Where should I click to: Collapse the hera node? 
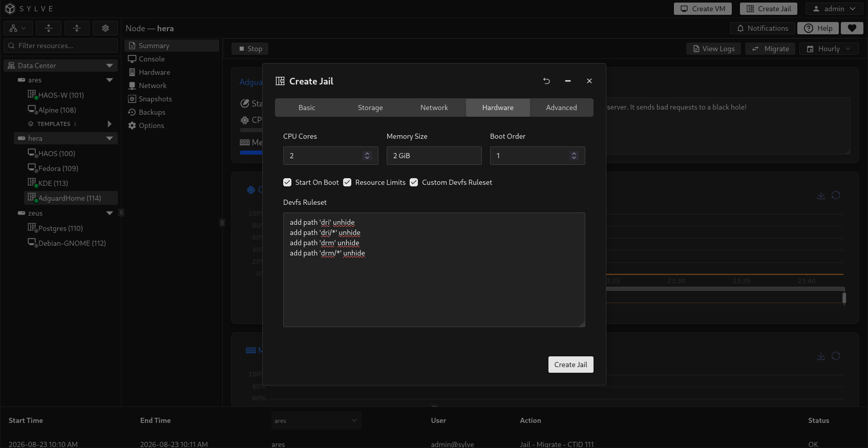pos(109,138)
